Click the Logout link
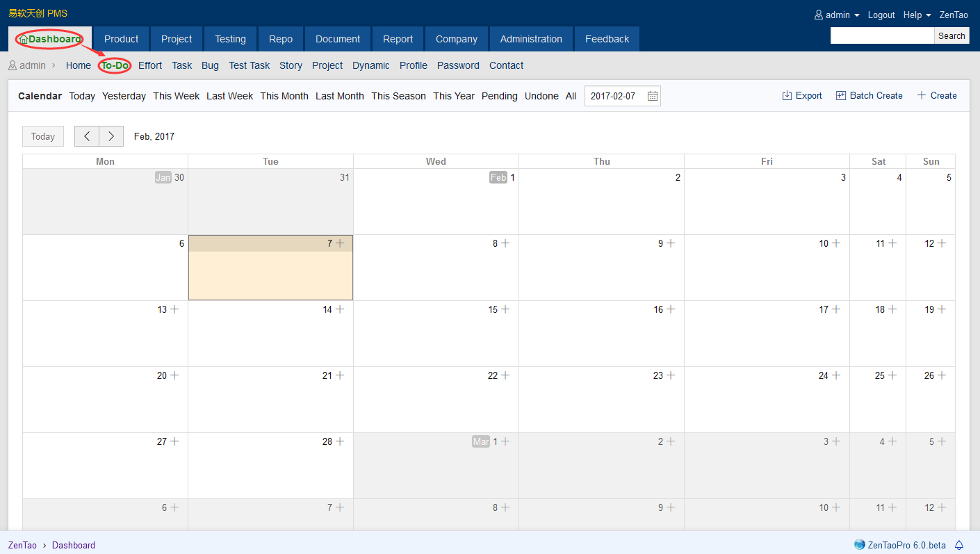This screenshot has height=554, width=980. [x=881, y=15]
